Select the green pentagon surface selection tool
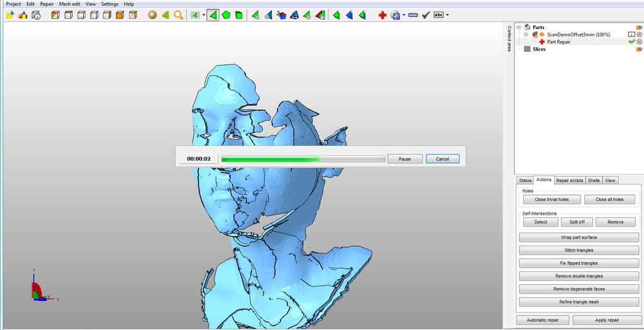 226,15
